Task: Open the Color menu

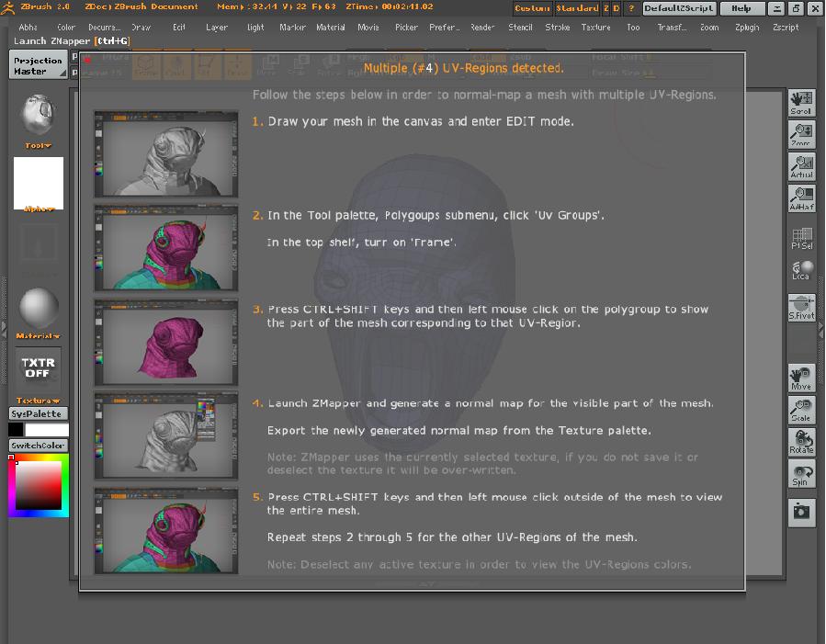Action: 66,28
